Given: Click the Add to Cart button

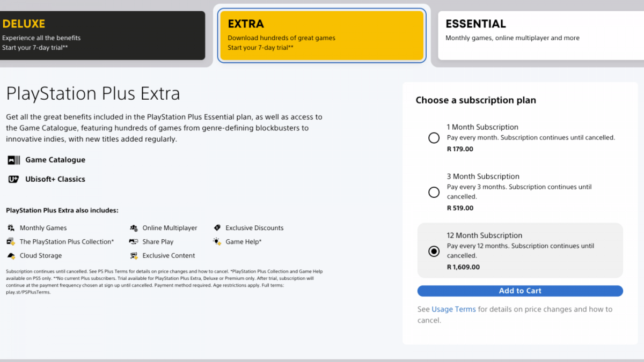Looking at the screenshot, I should 519,291.
